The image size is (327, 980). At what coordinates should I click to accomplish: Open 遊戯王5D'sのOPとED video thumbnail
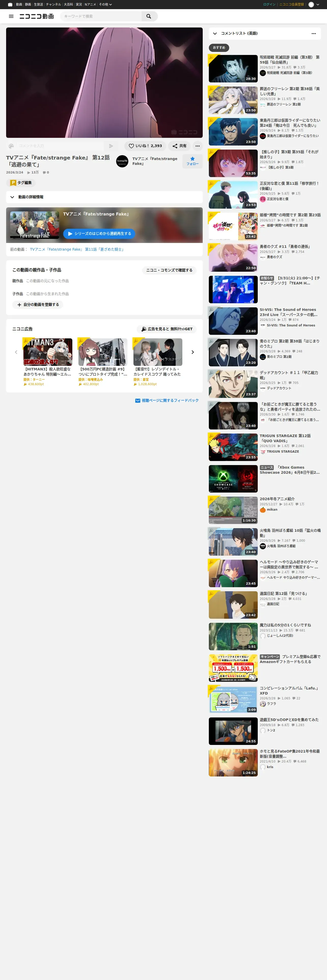[233, 731]
